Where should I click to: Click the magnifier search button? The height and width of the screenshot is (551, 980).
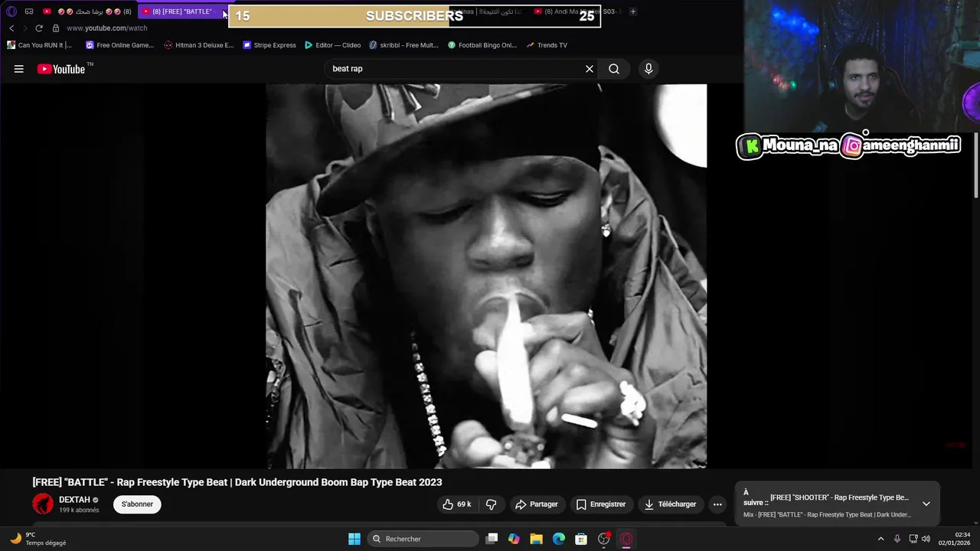point(614,69)
